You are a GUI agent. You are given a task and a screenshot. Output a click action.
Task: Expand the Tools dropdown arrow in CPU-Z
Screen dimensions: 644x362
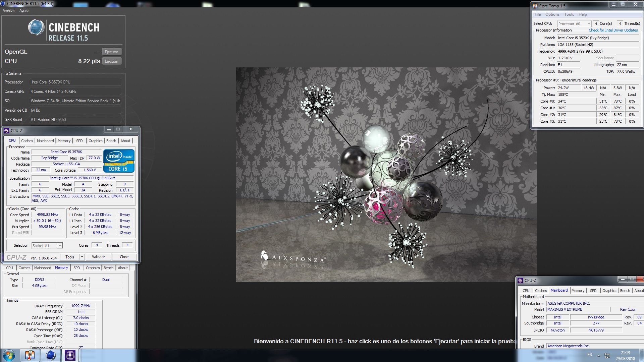(x=82, y=257)
